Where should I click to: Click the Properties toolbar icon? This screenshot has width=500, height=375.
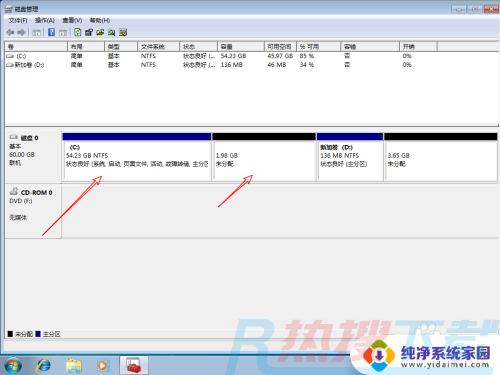coord(89,32)
